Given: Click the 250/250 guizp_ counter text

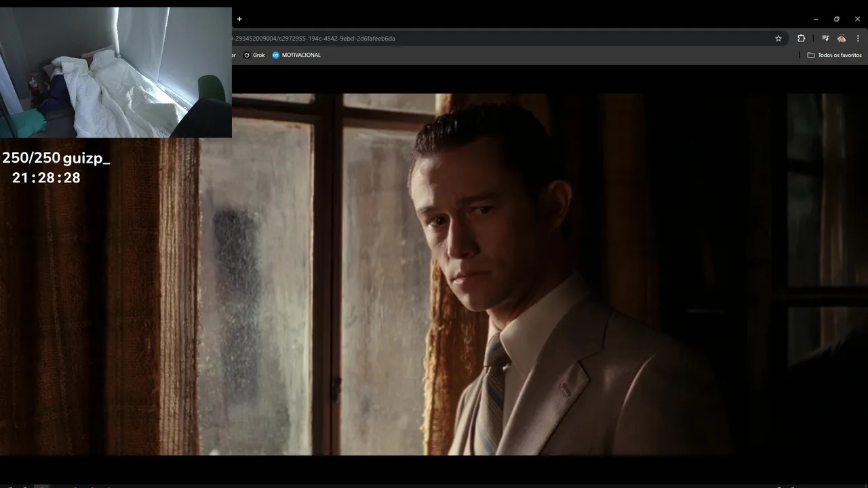Looking at the screenshot, I should coord(56,159).
